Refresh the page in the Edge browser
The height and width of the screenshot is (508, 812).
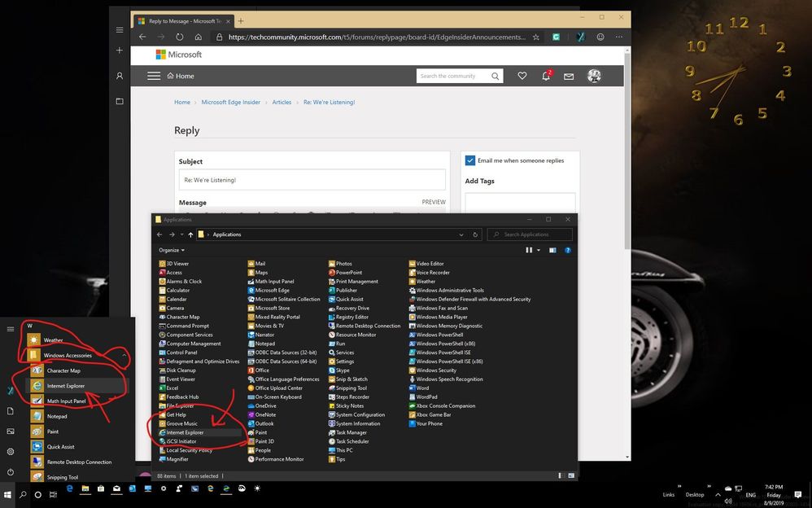click(180, 37)
